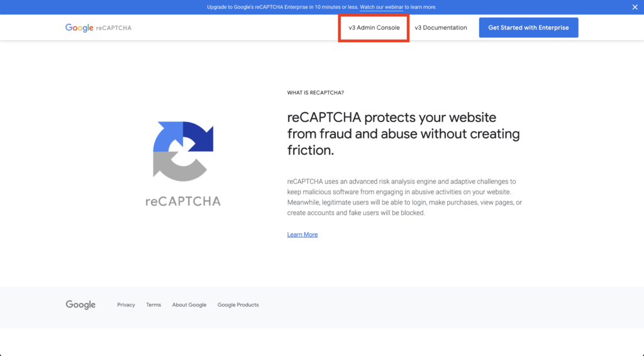The height and width of the screenshot is (356, 644).
Task: Open the Google Products footer link
Action: [x=238, y=304]
